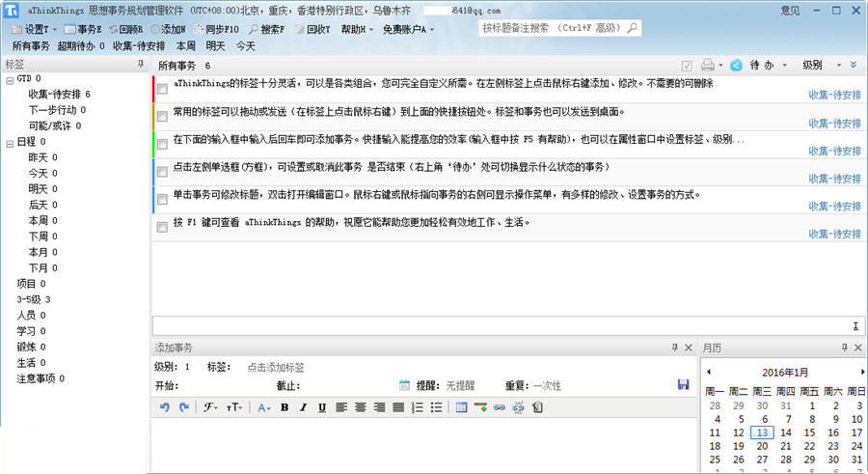Pin the 标签 sidebar panel

click(x=141, y=65)
